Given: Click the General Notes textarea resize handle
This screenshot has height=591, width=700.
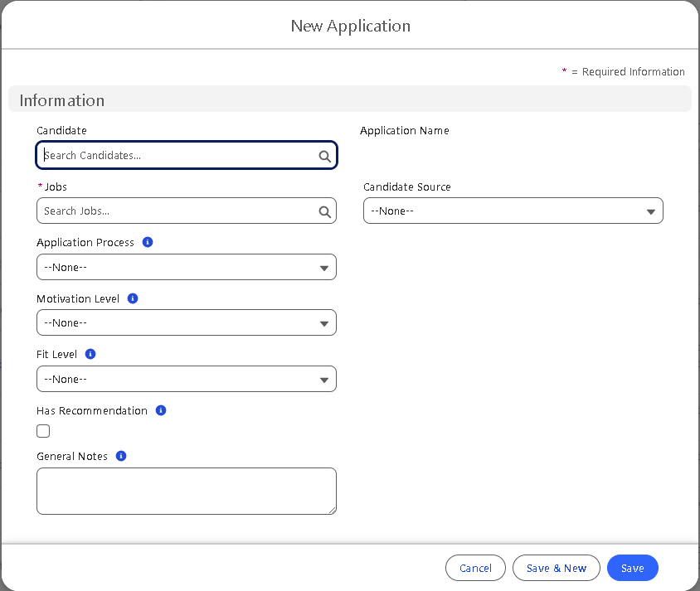Looking at the screenshot, I should (x=332, y=510).
